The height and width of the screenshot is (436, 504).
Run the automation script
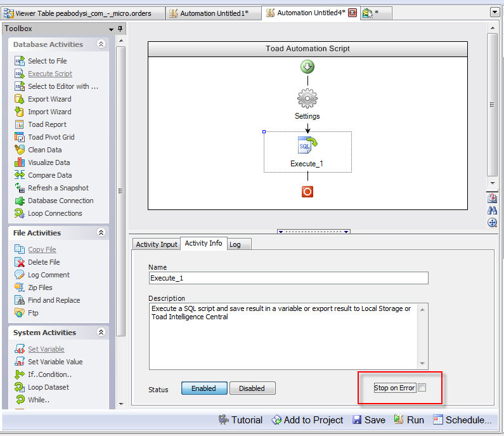tap(409, 420)
